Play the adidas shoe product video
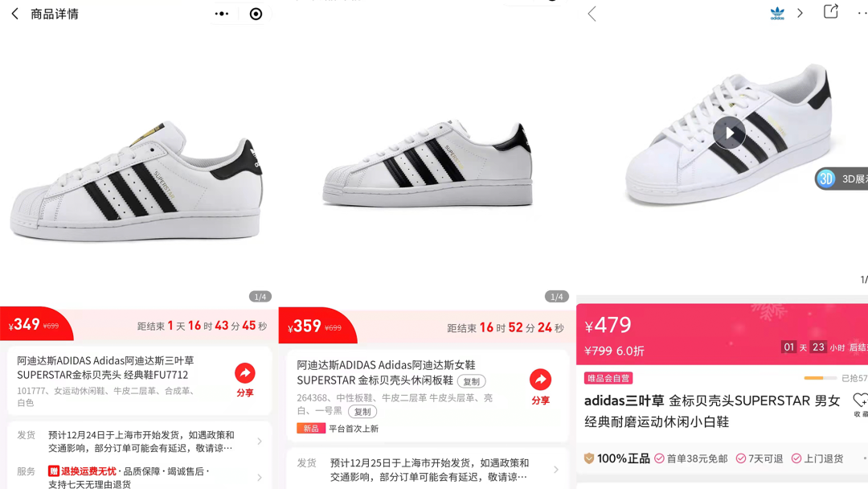The image size is (868, 489). pos(729,133)
